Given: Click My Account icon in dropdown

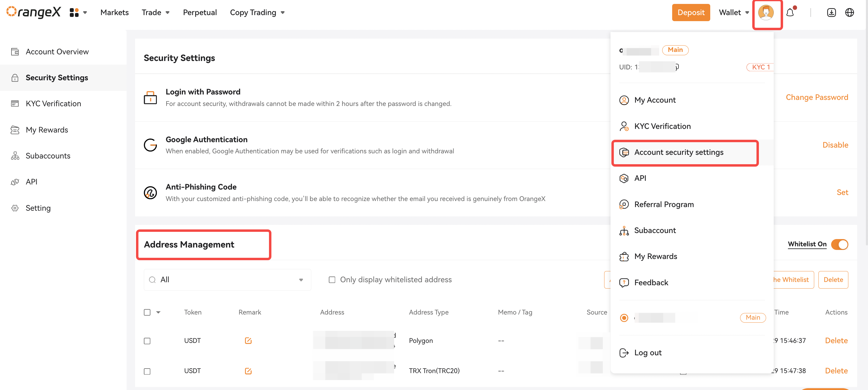Looking at the screenshot, I should click(624, 100).
